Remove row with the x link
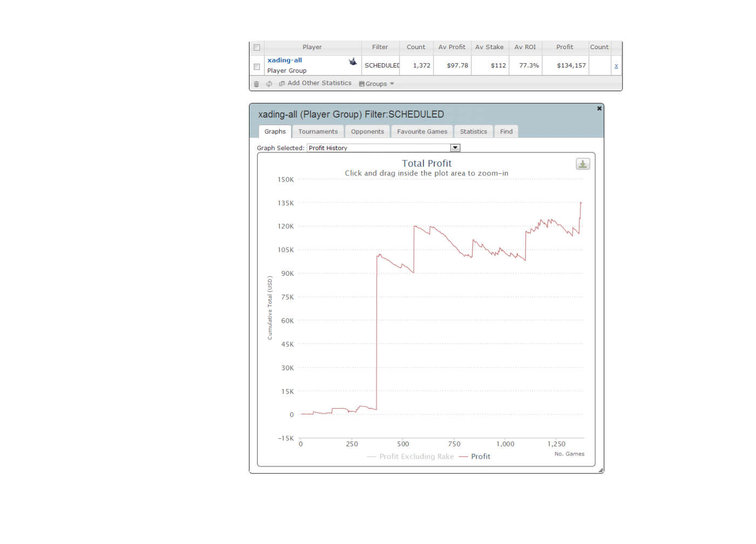The image size is (756, 544). [616, 66]
